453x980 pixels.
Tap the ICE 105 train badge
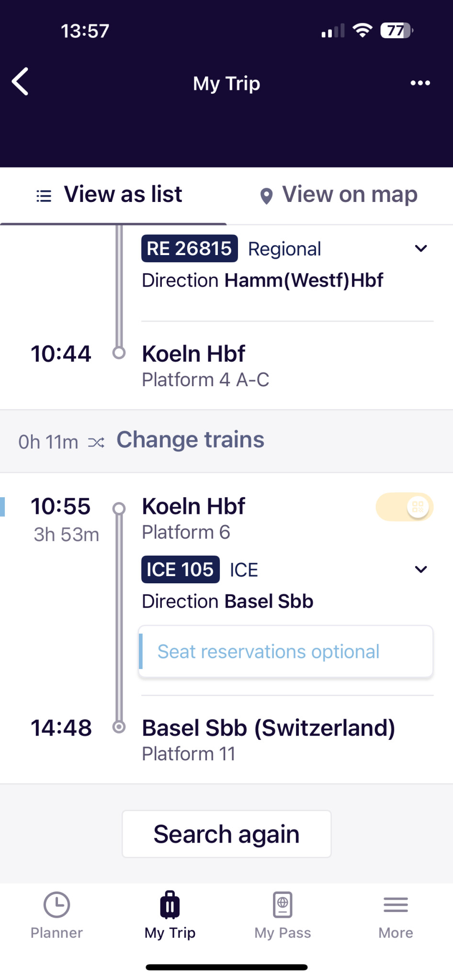180,569
